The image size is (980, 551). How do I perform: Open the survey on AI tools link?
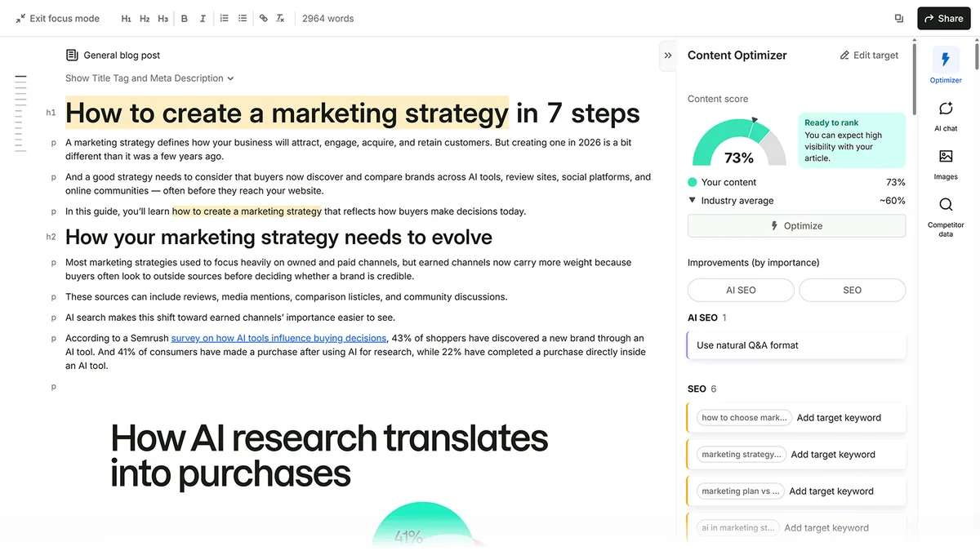coord(278,338)
